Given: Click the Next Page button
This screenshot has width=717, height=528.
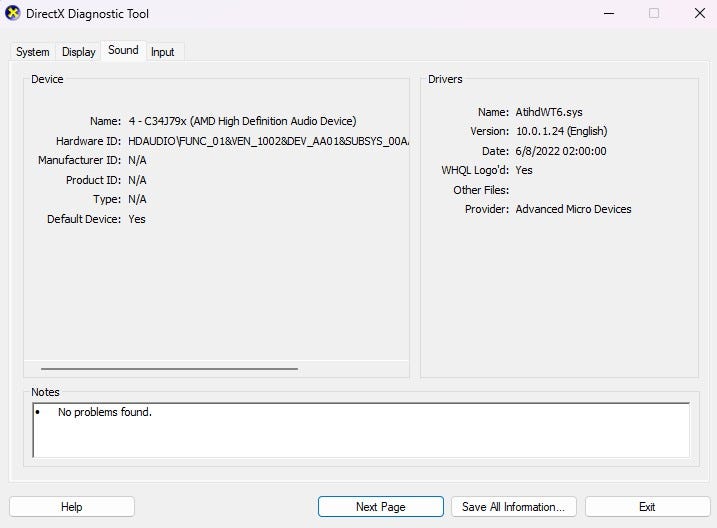Looking at the screenshot, I should click(380, 507).
